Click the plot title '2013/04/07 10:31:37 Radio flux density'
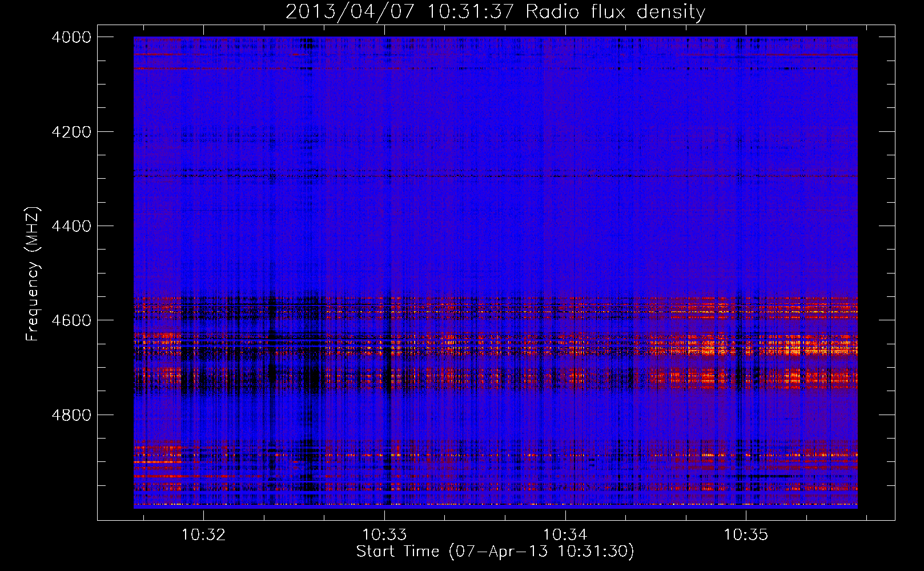 [x=495, y=12]
